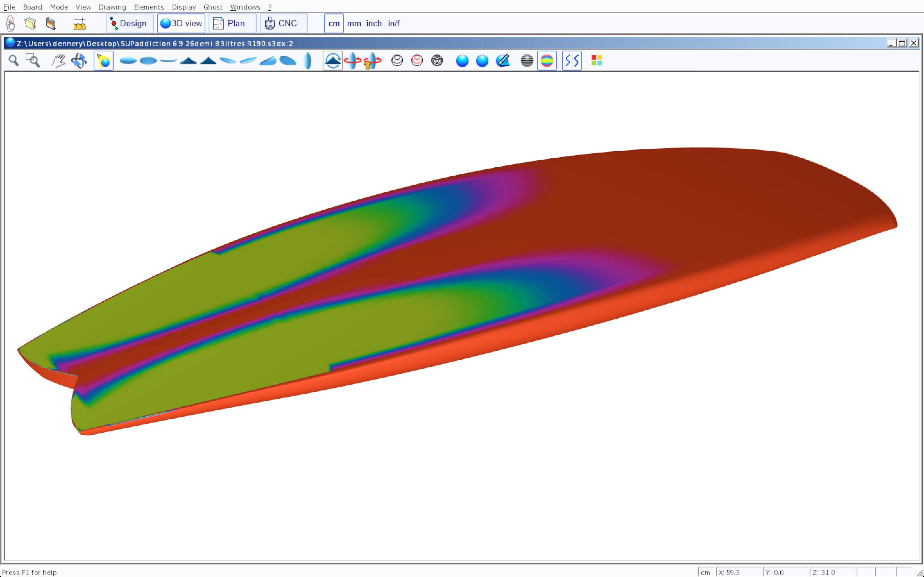Click the open folder icon in main toolbar
The width and height of the screenshot is (924, 577).
click(30, 24)
